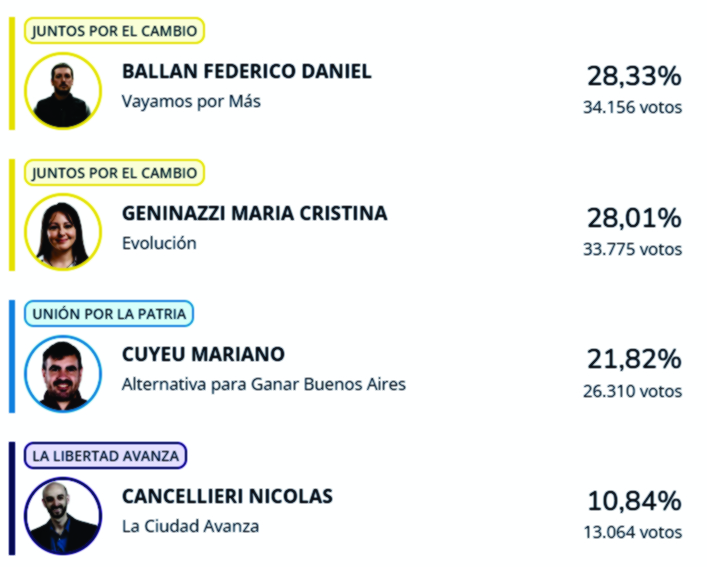The height and width of the screenshot is (567, 707).
Task: Open candidate name Ballan Federico Daniel
Action: point(247,71)
